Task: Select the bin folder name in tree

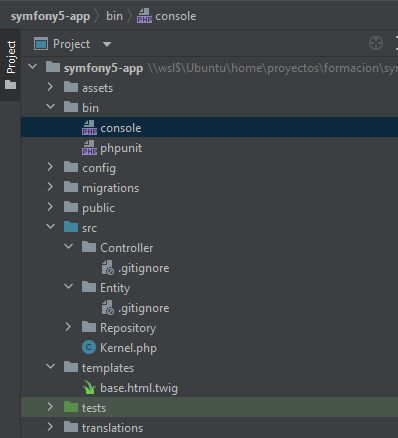Action: (90, 108)
